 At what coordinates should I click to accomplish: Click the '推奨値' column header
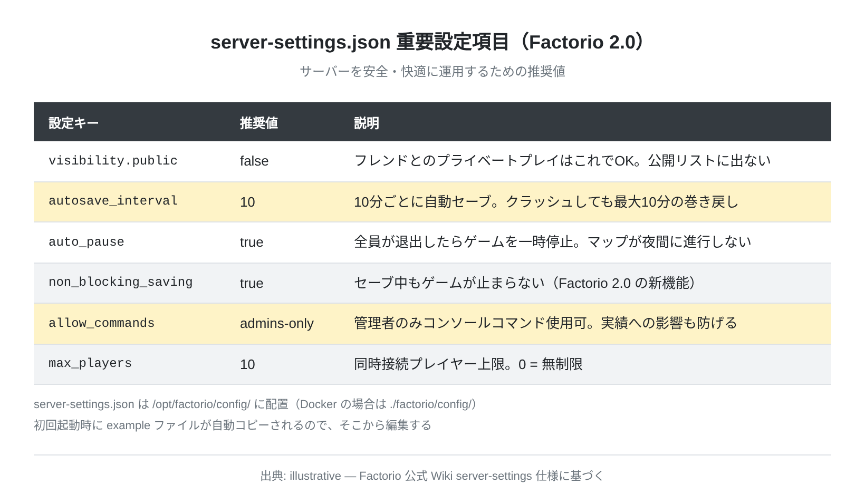[259, 123]
